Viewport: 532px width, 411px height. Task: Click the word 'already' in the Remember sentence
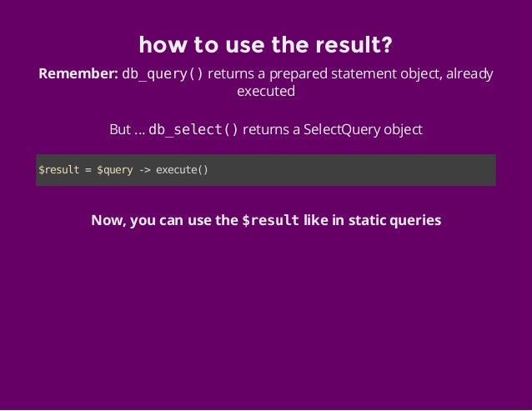(469, 74)
